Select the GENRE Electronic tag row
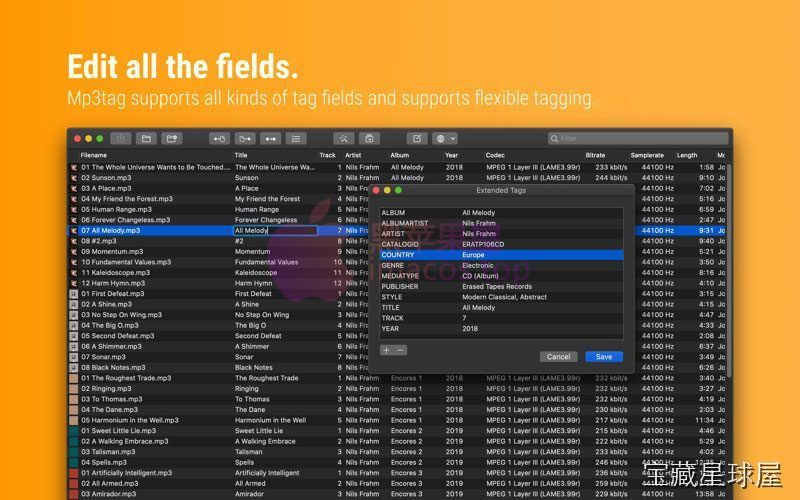The height and width of the screenshot is (500, 800). (501, 265)
